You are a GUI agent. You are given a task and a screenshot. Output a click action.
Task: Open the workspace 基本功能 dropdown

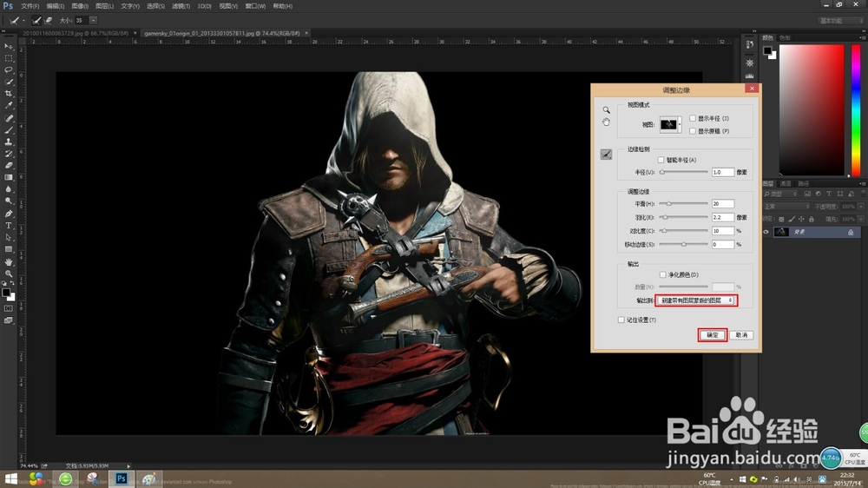coord(840,21)
